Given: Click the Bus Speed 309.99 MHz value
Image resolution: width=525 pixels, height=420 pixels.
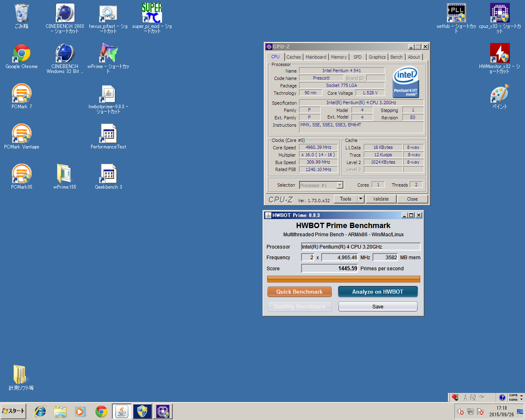Looking at the screenshot, I should pos(318,162).
